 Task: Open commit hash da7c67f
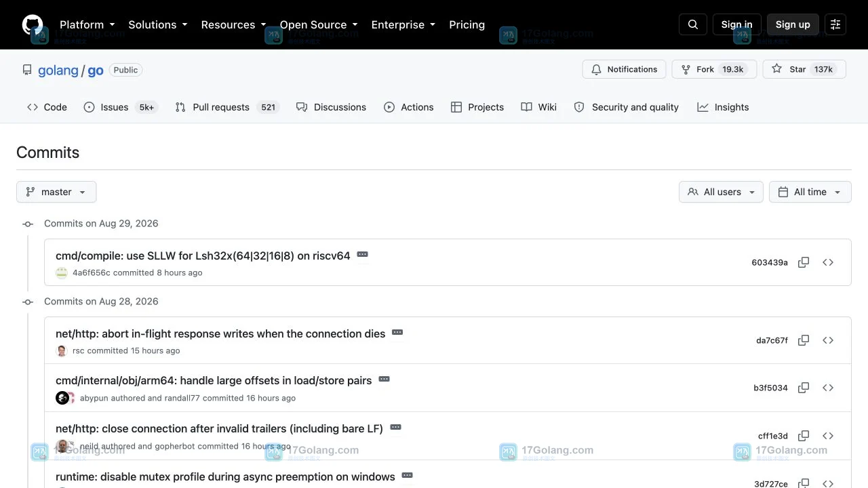[x=772, y=340]
